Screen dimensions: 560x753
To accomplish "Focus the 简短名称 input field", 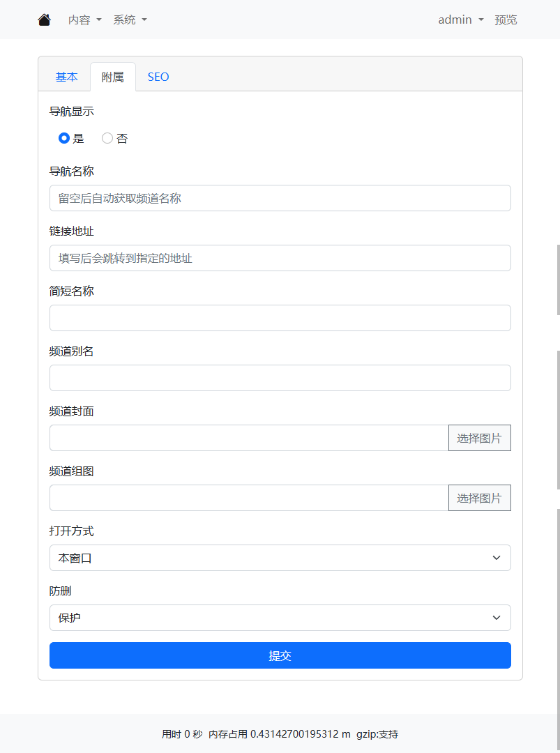I will pyautogui.click(x=280, y=318).
